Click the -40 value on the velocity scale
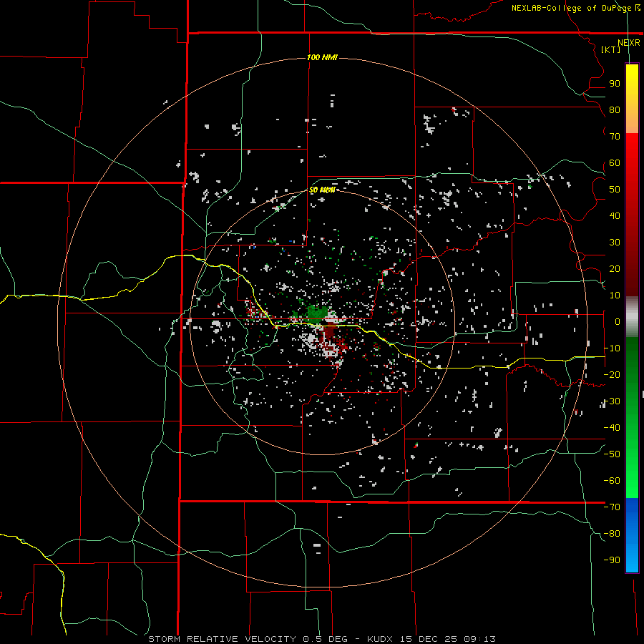Image resolution: width=644 pixels, height=644 pixels. click(x=612, y=428)
